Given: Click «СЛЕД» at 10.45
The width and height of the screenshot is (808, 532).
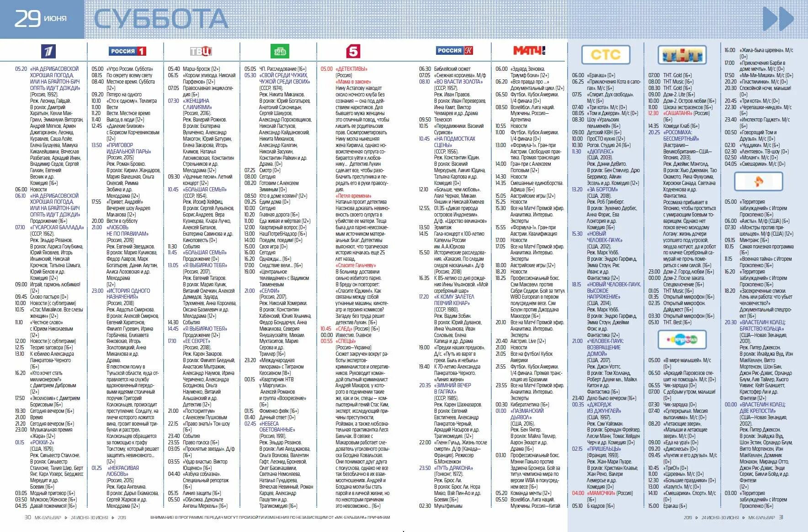Looking at the screenshot, I should (x=344, y=329).
